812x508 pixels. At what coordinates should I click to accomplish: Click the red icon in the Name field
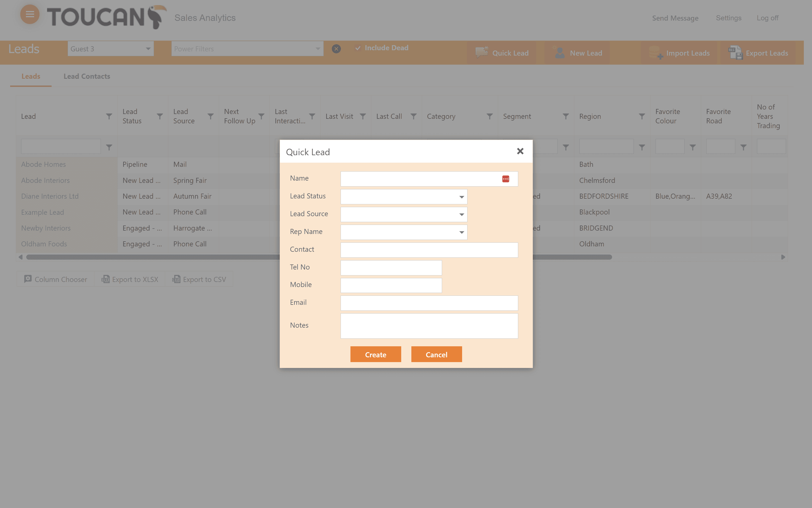pos(506,179)
